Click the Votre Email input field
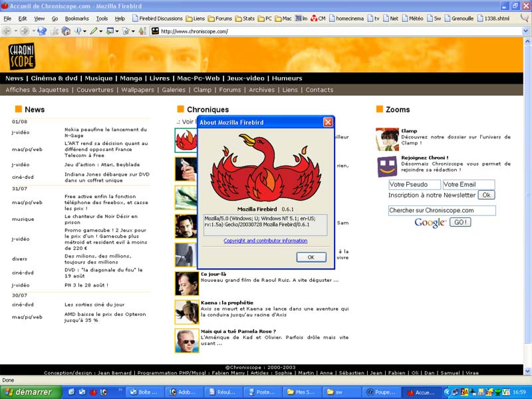This screenshot has width=532, height=399. point(469,185)
